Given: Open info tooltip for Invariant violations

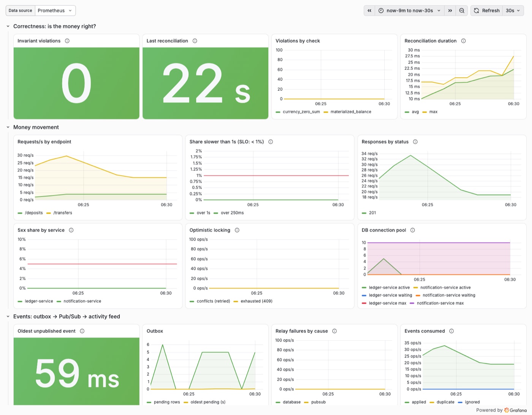Looking at the screenshot, I should pyautogui.click(x=67, y=41).
